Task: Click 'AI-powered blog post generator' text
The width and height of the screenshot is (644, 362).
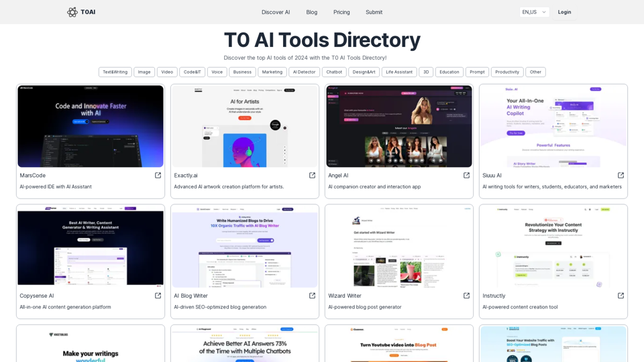Action: point(365,307)
